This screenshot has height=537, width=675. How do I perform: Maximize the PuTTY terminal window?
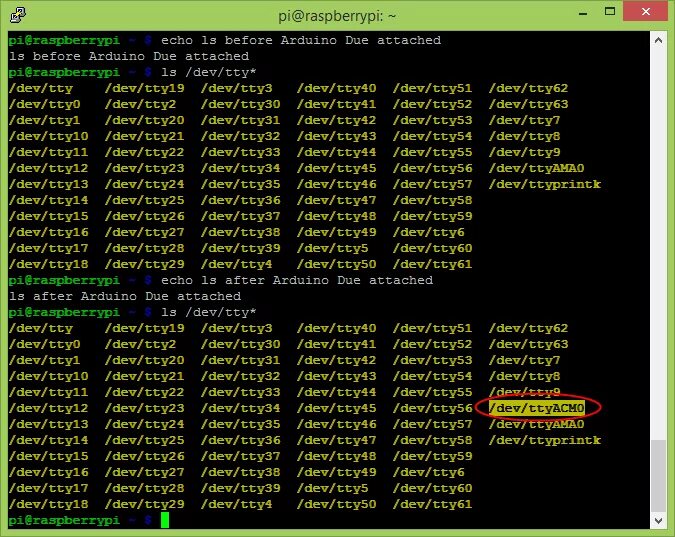(610, 12)
